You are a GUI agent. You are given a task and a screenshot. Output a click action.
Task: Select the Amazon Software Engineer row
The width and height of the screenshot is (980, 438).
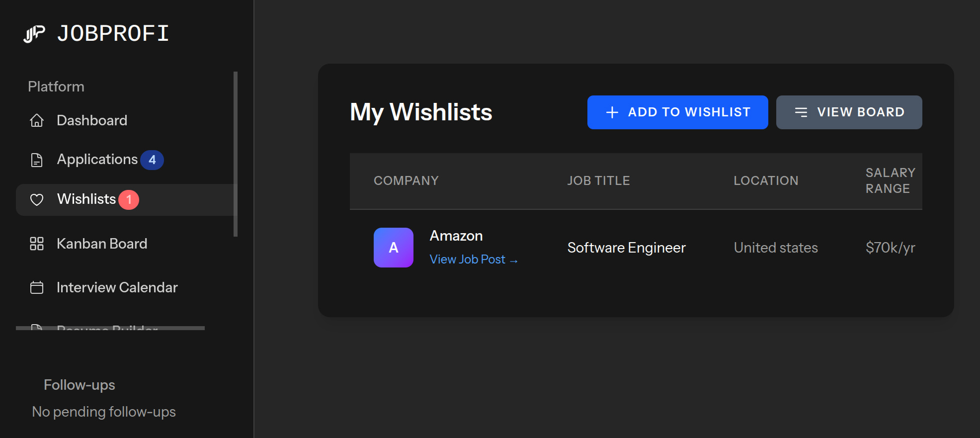636,247
